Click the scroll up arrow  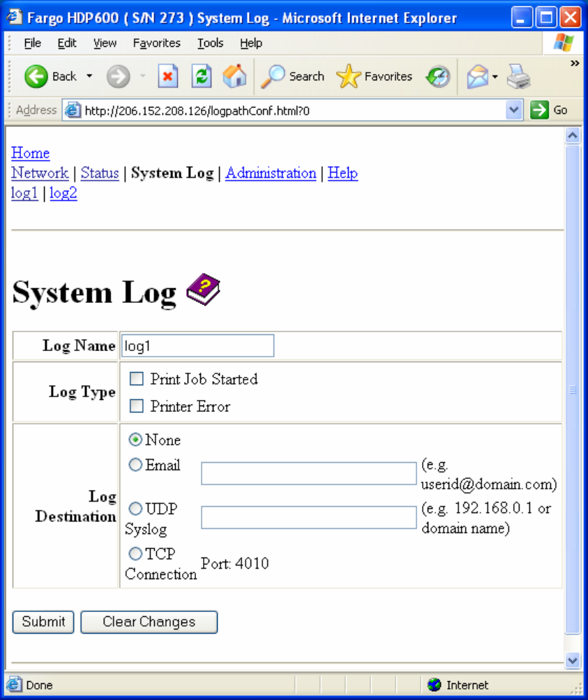coord(573,135)
